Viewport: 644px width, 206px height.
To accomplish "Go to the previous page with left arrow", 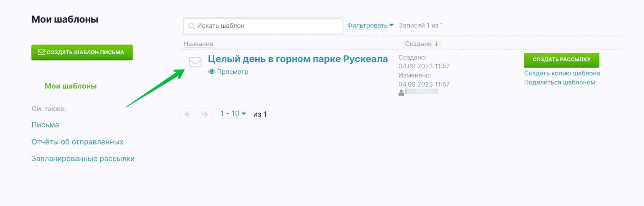I will point(187,114).
